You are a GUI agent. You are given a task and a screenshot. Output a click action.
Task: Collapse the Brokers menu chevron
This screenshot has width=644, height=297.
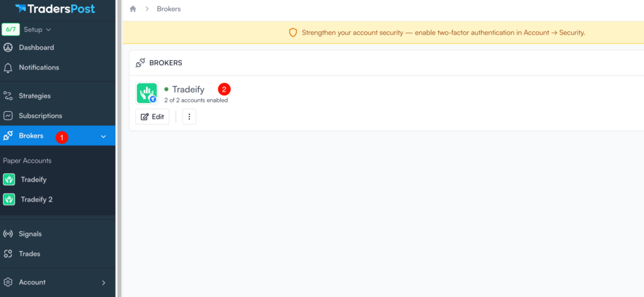point(104,136)
